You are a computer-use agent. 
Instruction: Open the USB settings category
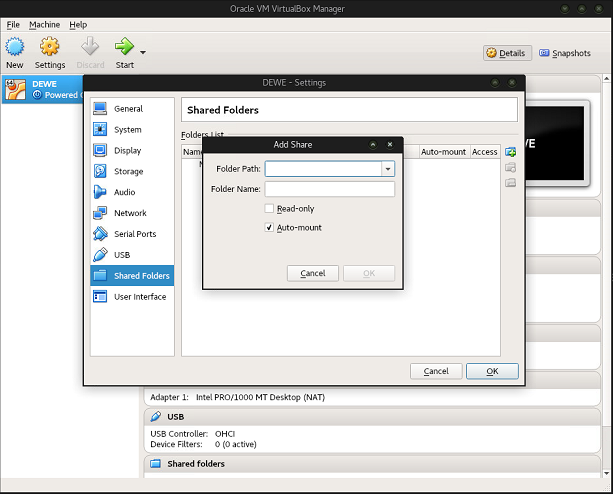(132, 255)
